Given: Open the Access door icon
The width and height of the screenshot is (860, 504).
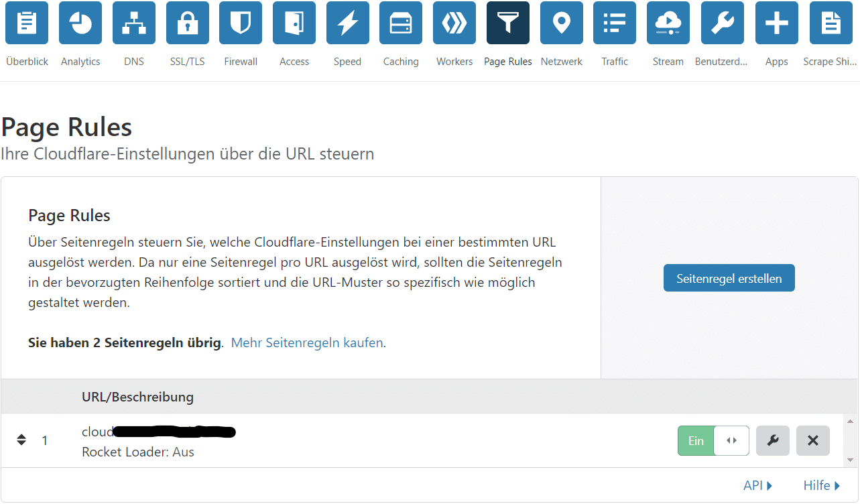Looking at the screenshot, I should tap(294, 23).
